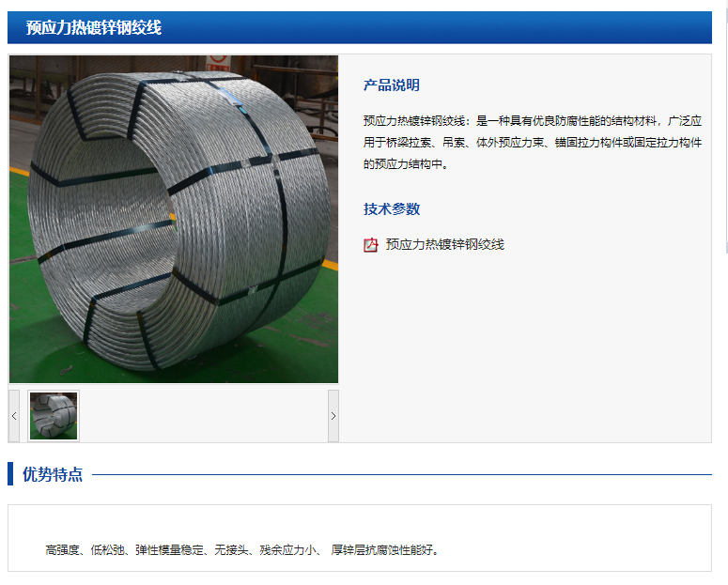This screenshot has height=585, width=728.
Task: Click the blue marker beside 优势特点
Action: click(10, 473)
